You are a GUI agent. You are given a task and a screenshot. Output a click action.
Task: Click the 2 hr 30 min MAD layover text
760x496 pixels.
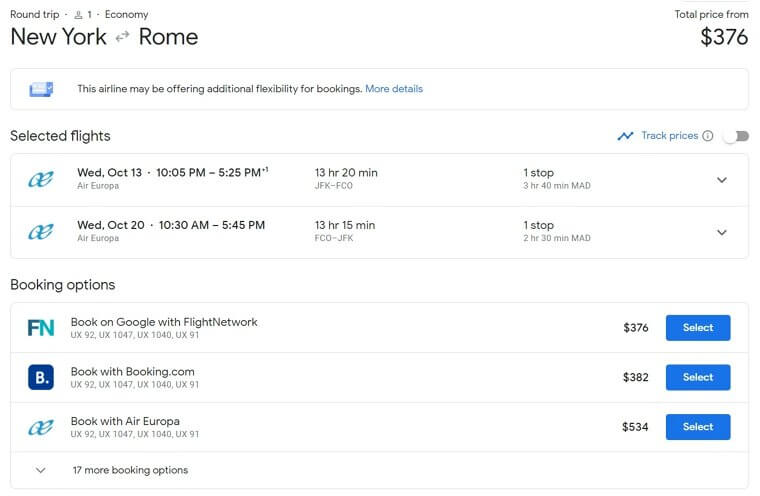coord(557,238)
